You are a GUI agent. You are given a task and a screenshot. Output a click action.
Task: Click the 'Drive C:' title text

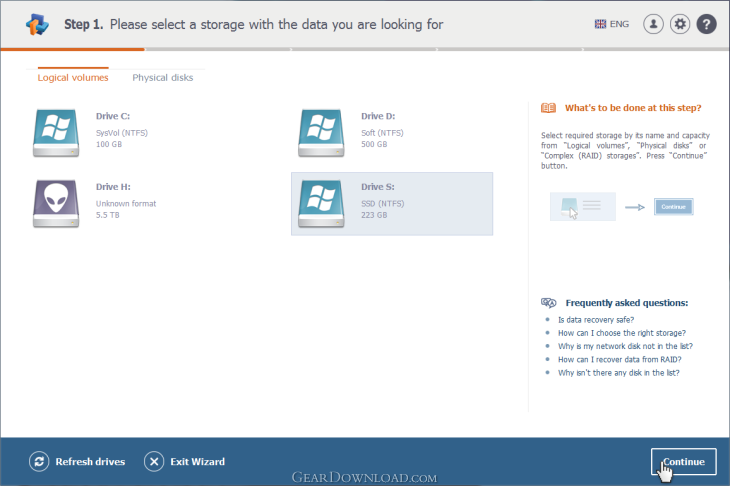(113, 116)
